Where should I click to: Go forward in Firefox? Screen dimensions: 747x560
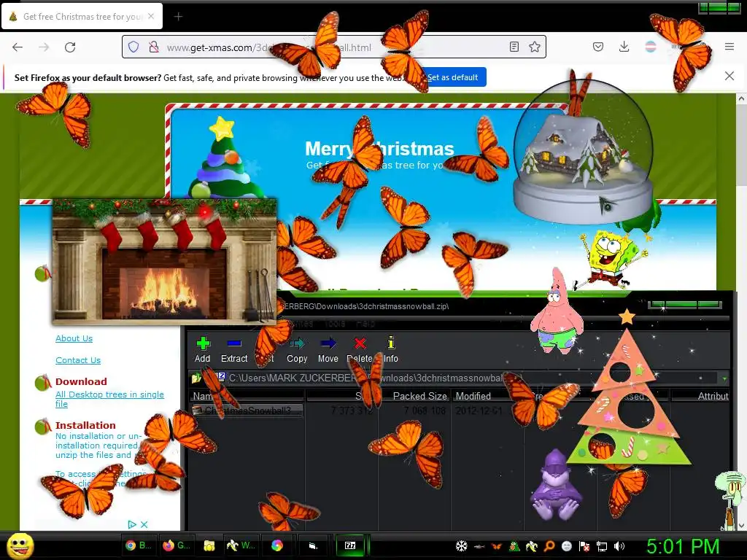(x=44, y=47)
